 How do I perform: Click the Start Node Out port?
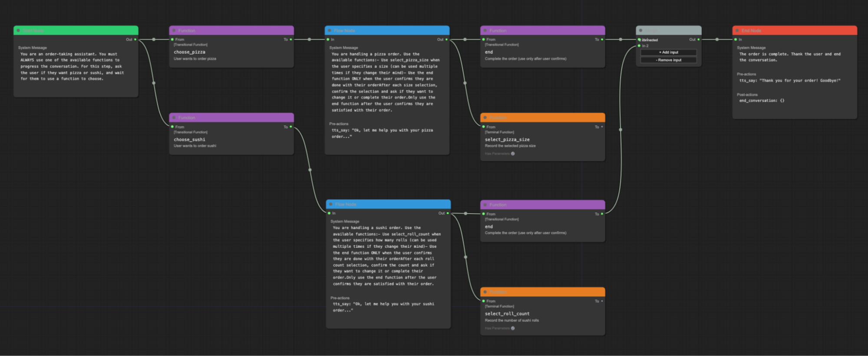coord(135,40)
